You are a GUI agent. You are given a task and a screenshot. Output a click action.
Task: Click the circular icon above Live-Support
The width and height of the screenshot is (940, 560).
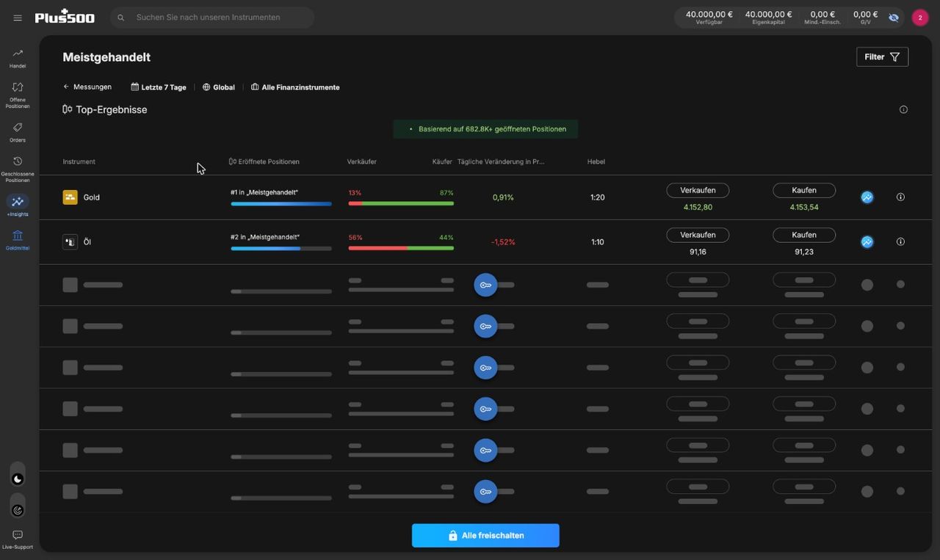pos(18,510)
